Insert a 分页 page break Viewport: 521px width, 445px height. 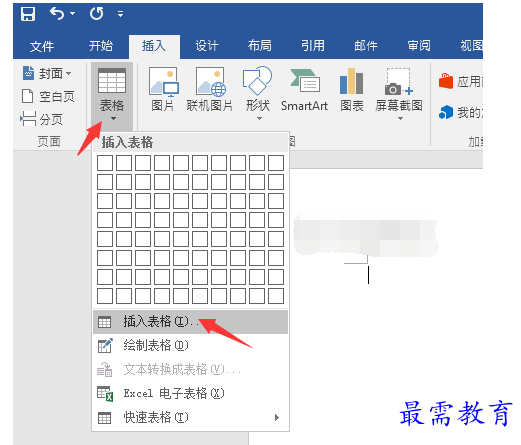[42, 119]
